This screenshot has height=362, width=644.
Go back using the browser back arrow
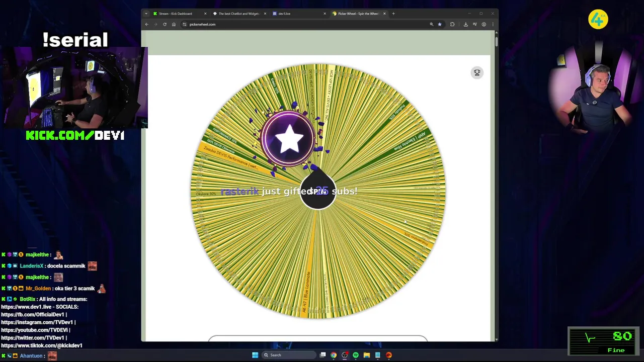(147, 24)
